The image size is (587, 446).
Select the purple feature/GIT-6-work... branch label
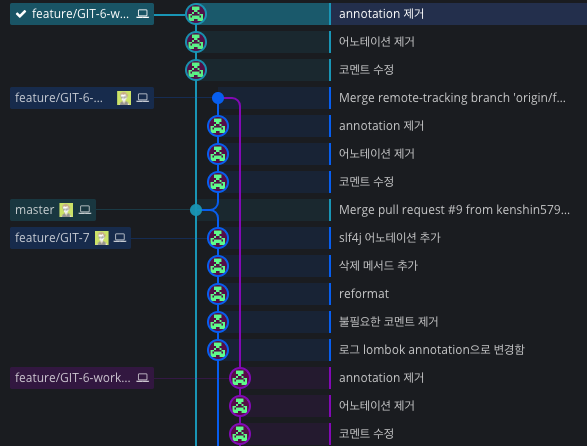82,378
